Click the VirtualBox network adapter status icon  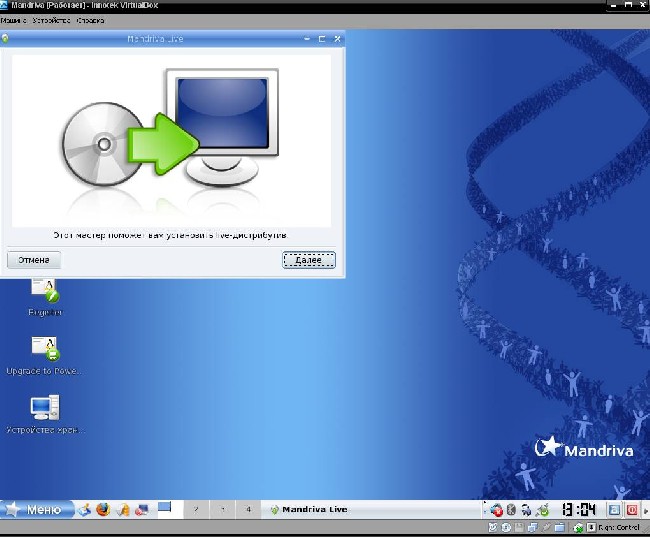[533, 528]
